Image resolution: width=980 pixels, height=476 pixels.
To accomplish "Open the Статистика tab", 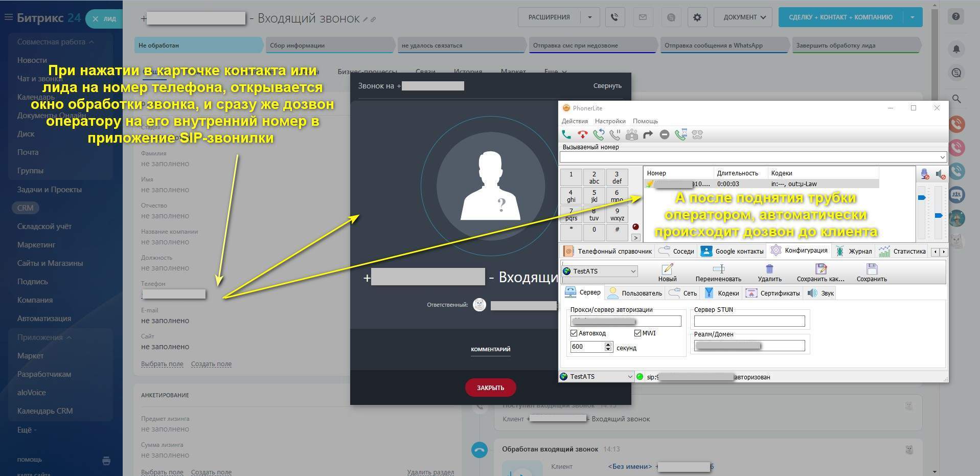I will pos(902,251).
